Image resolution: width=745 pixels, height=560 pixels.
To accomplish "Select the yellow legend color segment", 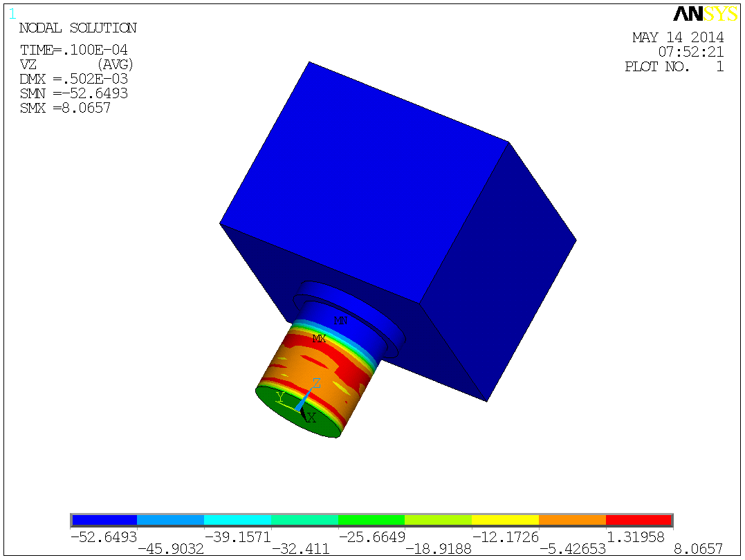I will 504,519.
